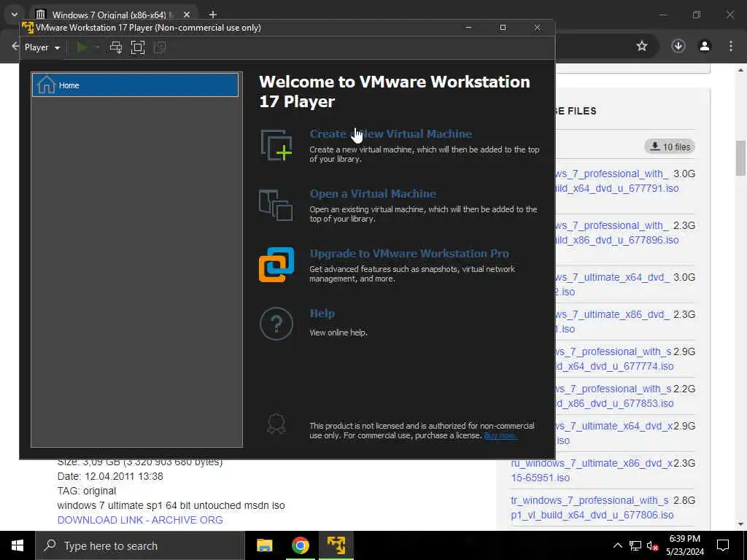This screenshot has height=560, width=747.
Task: Open Chrome profile avatar icon
Action: tap(705, 46)
